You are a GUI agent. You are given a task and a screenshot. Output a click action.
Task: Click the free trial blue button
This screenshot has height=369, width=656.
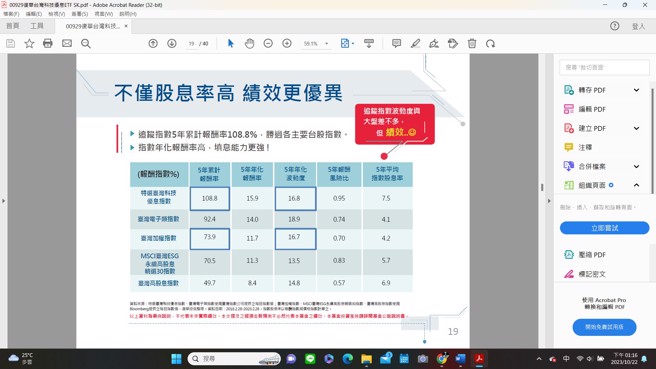(x=605, y=327)
